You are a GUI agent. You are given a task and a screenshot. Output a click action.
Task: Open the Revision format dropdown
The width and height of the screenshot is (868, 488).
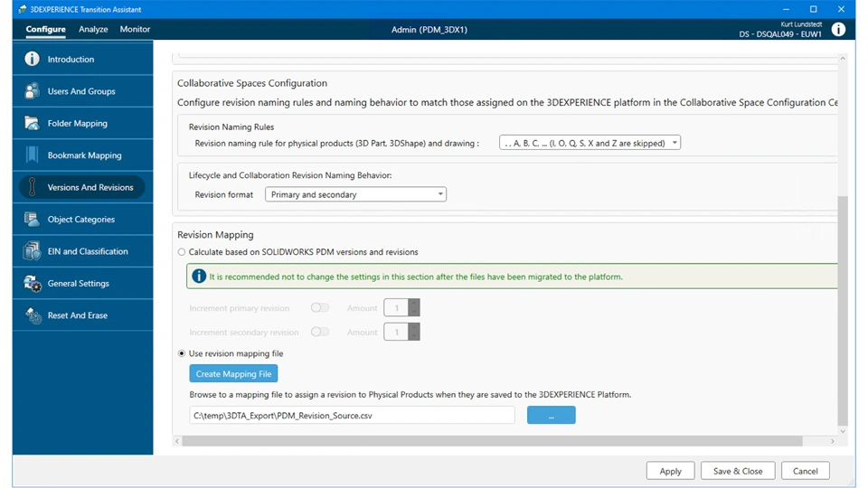[355, 194]
